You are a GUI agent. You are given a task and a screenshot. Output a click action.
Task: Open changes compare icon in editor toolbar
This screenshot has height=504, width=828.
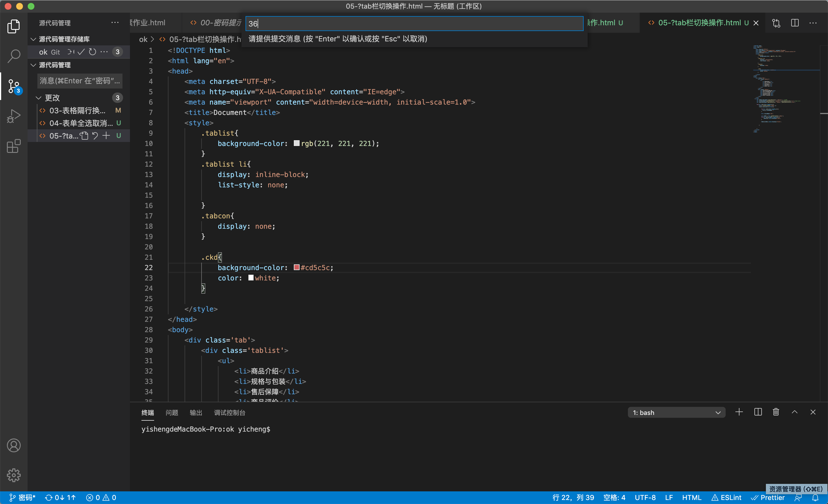[776, 23]
